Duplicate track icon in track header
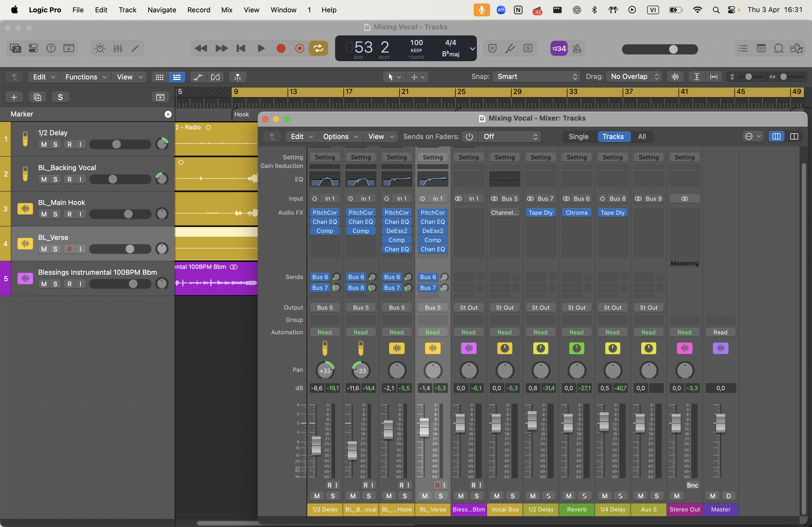Screen dimensions: 812x527 point(37,97)
